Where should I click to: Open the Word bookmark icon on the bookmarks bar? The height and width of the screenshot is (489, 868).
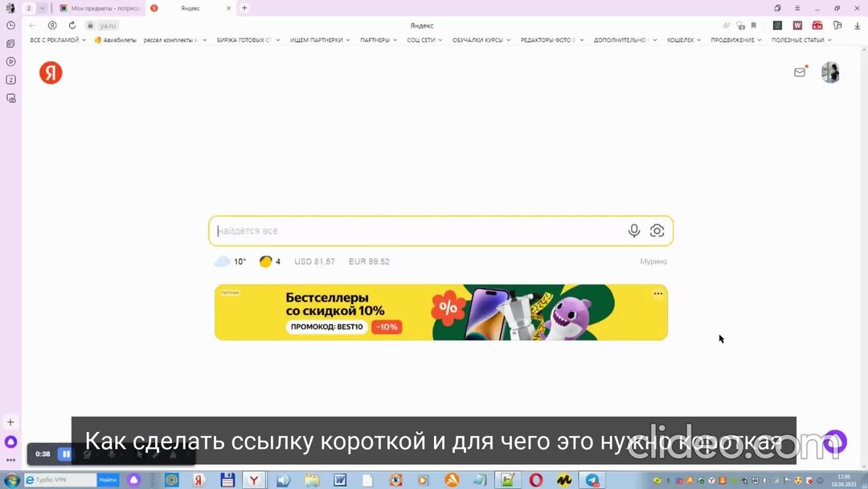pos(797,25)
